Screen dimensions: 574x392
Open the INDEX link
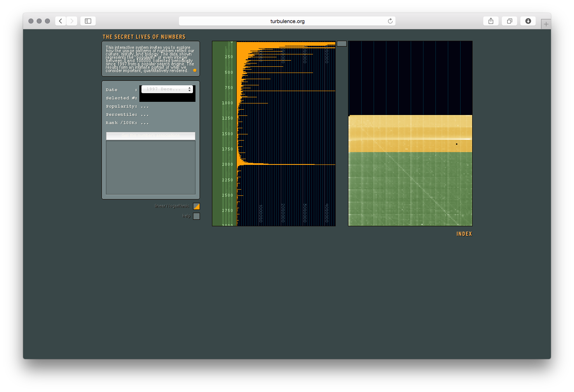click(464, 234)
